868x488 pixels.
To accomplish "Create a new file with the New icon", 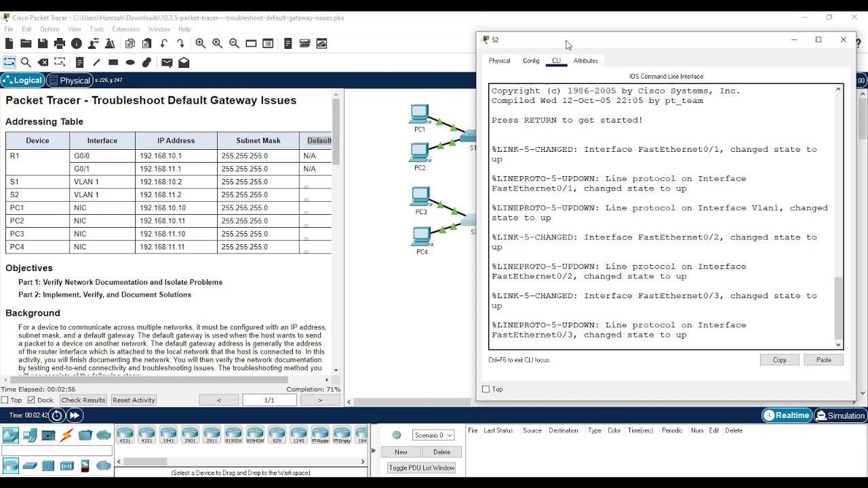I will (x=9, y=43).
